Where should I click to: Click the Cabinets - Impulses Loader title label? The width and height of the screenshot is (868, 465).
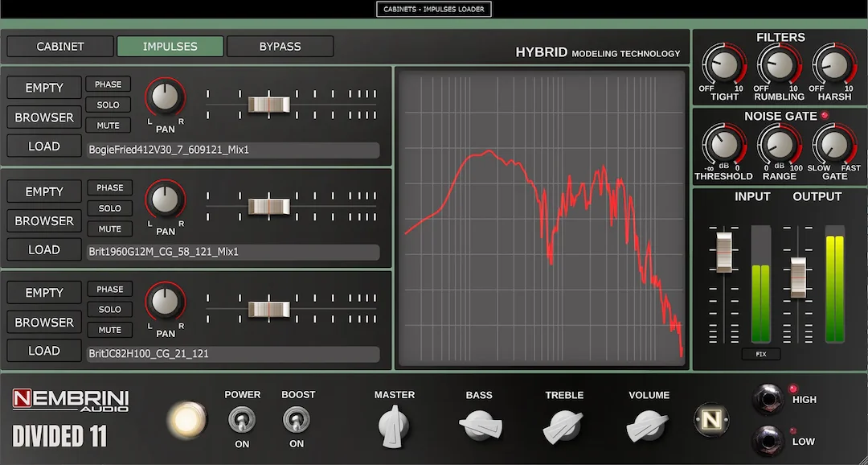(434, 9)
